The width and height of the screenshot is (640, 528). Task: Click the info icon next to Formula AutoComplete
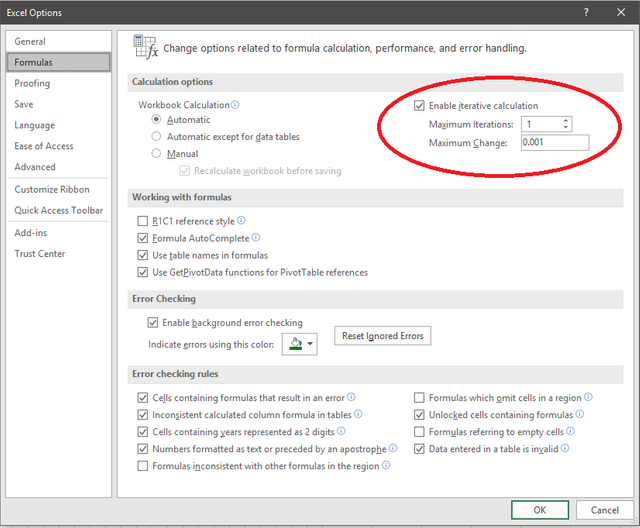[256, 237]
